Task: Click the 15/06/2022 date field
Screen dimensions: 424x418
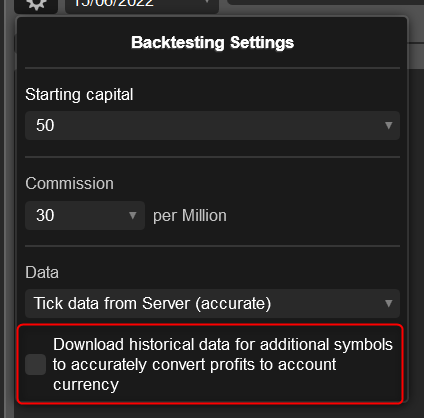Action: click(142, 4)
